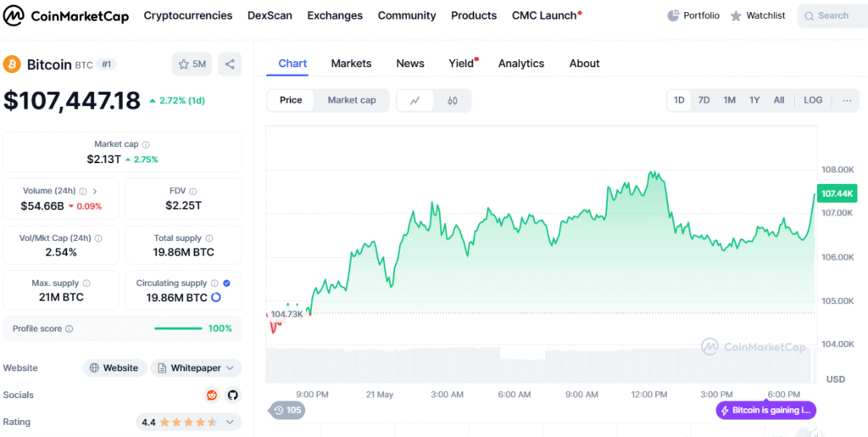
Task: Expand the Whitepaper dropdown
Action: coord(196,367)
